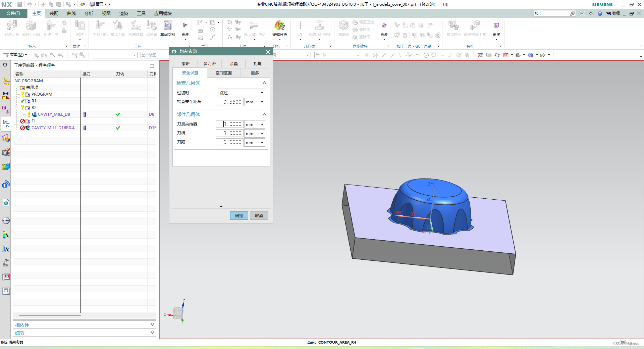Click the 检查安全距离 value field
The width and height of the screenshot is (644, 349).
[229, 102]
